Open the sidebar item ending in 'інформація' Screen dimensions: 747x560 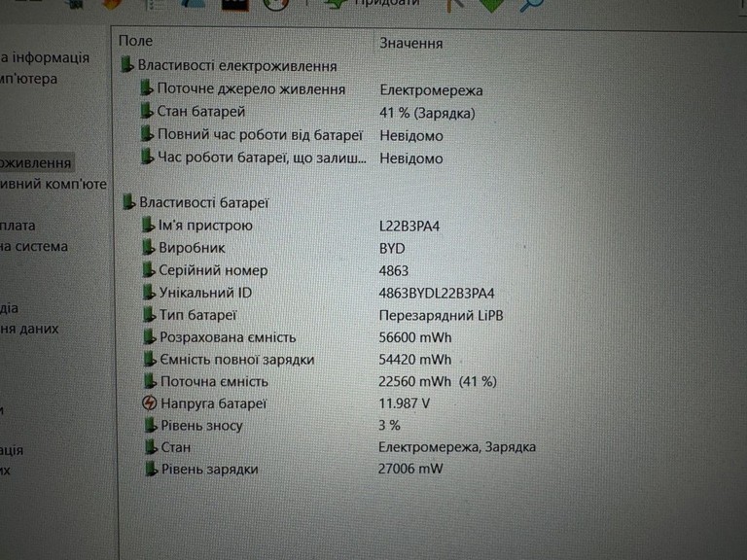[45, 58]
